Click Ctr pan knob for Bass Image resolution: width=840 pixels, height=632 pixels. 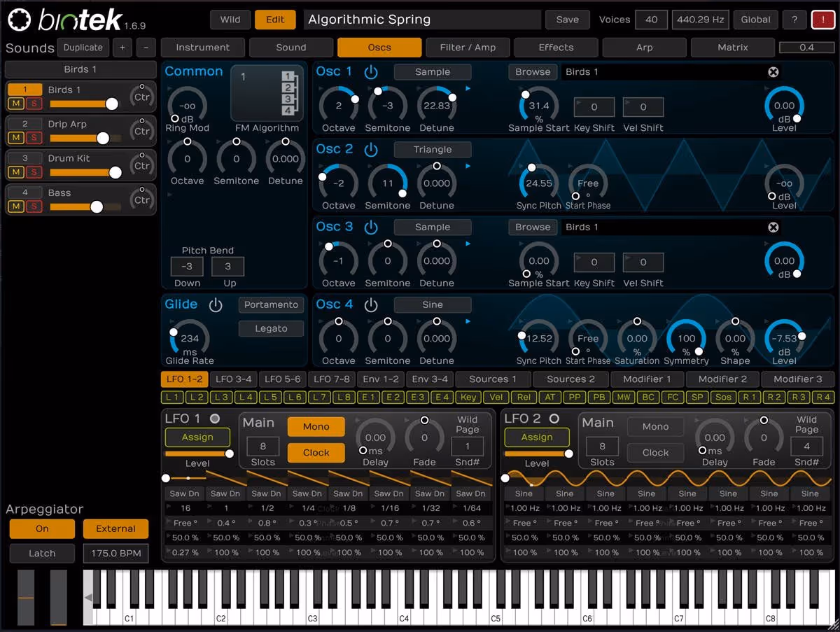click(142, 199)
